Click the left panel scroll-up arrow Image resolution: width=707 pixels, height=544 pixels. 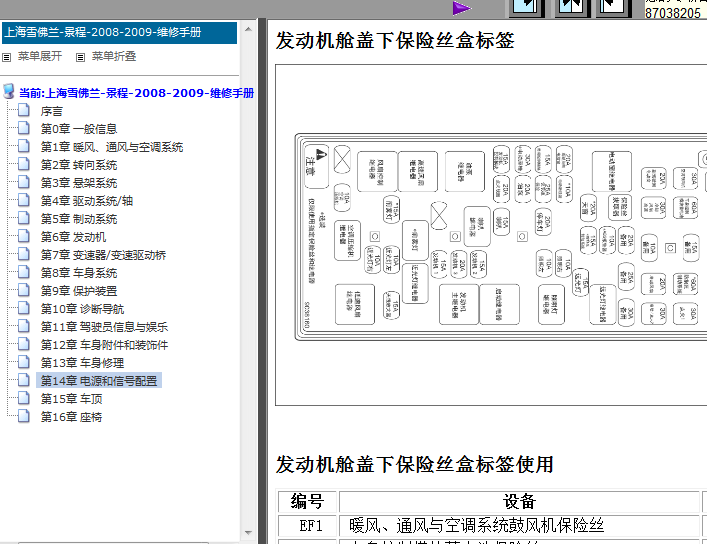point(248,29)
